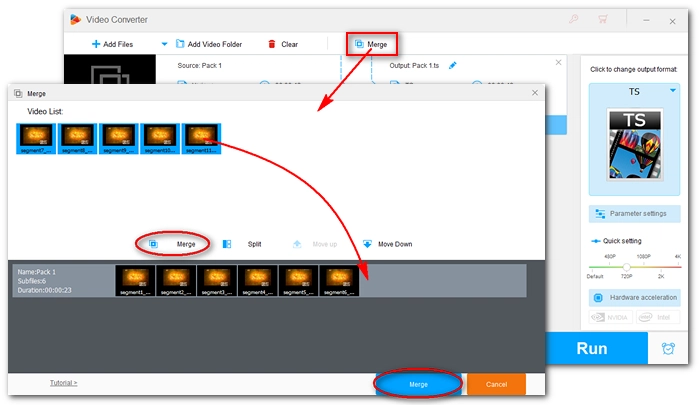
Task: Click the Add Files button
Action: 112,44
